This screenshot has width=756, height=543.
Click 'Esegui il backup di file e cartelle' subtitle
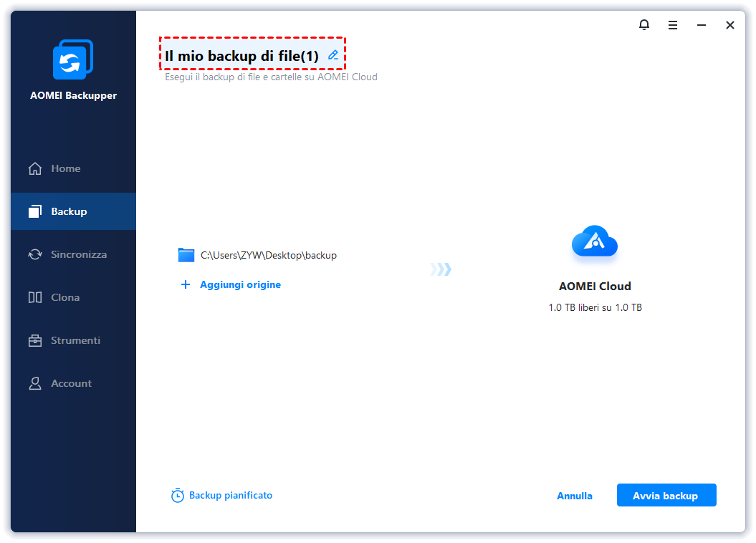pos(270,77)
